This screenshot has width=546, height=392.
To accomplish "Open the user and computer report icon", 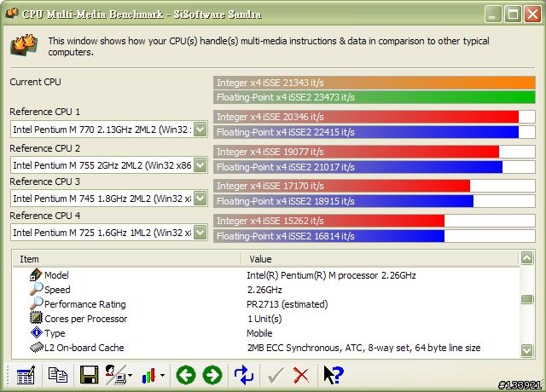I will point(116,375).
